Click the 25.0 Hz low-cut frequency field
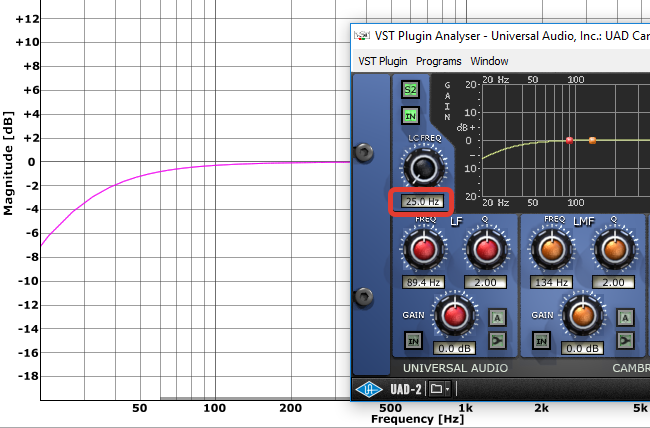Screen dimensions: 650x428 point(422,202)
